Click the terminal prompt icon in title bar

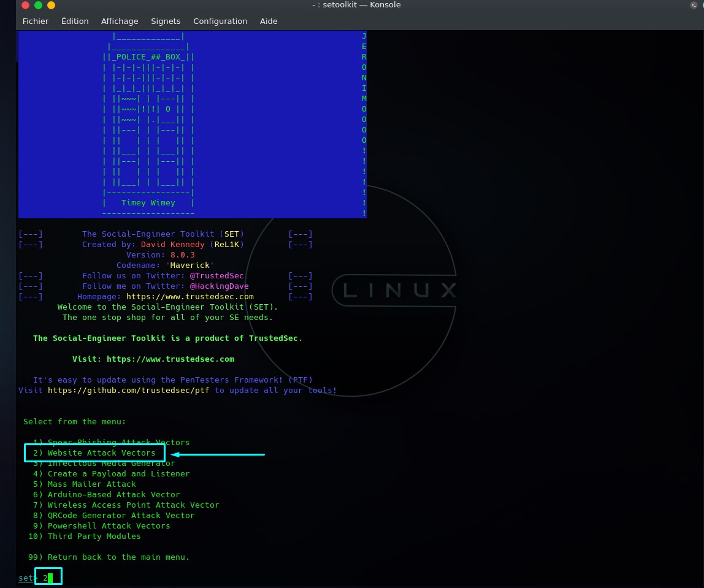click(693, 5)
